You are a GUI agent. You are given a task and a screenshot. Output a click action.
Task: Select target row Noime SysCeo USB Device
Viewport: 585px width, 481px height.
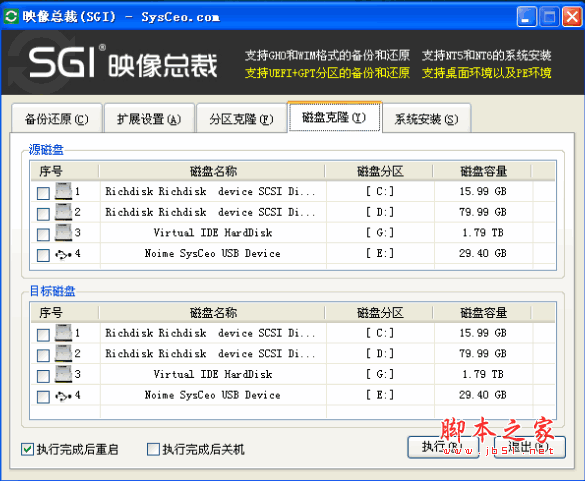(213, 395)
